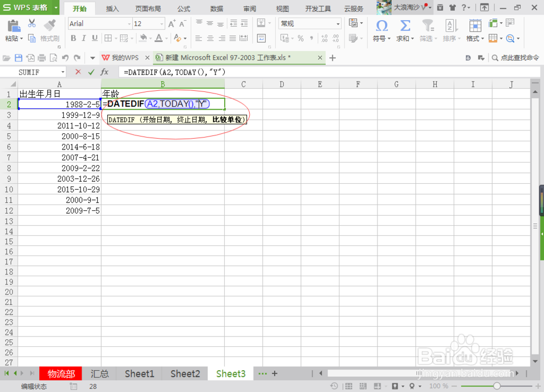
Task: Open the Name Box dropdown showing SUMIF
Action: click(x=63, y=72)
